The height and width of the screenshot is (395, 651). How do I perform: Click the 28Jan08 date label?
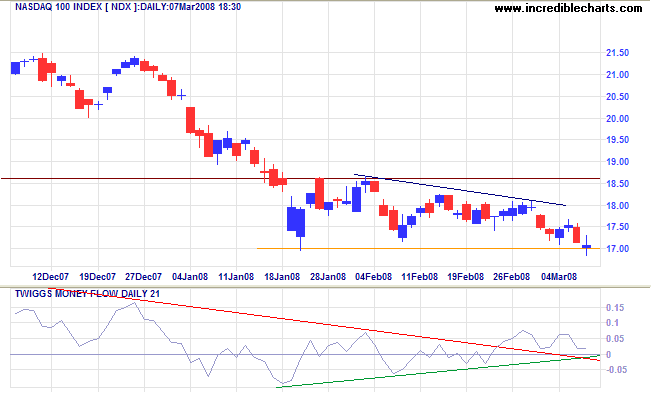(328, 277)
